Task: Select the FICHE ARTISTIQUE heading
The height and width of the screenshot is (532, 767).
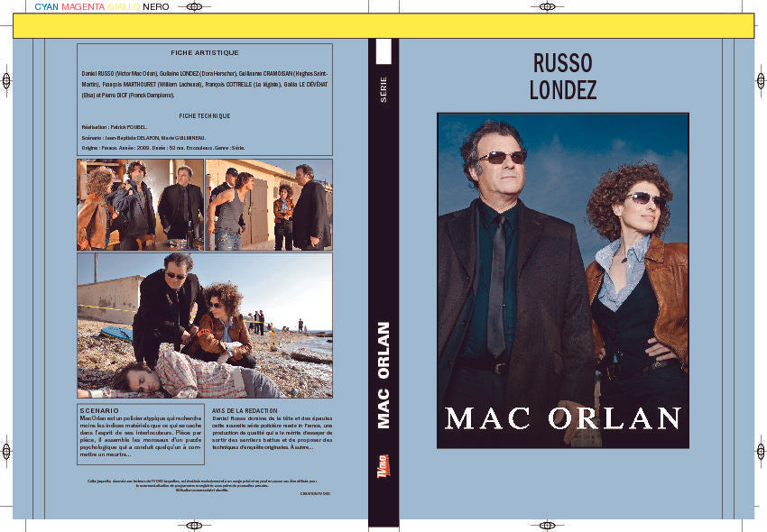Action: [205, 53]
